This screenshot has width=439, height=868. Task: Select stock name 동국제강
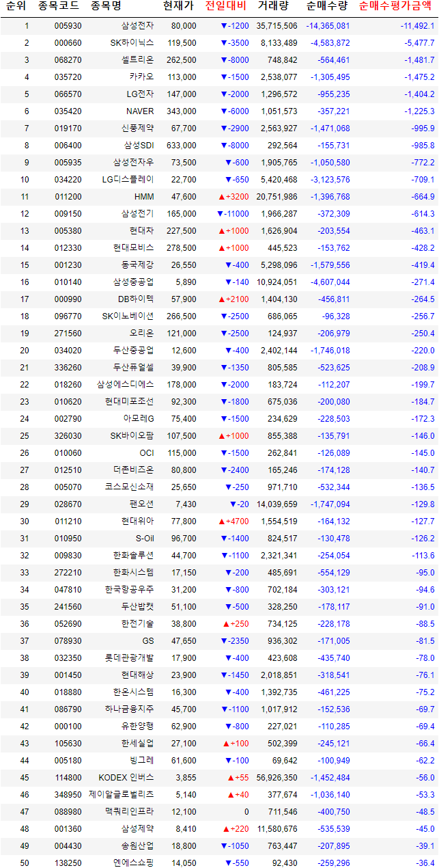coord(139,265)
